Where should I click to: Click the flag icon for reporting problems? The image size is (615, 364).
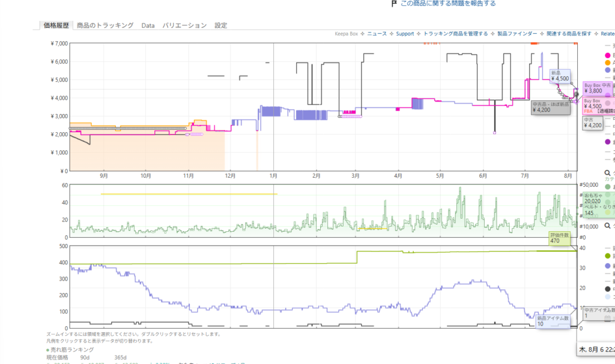click(394, 4)
